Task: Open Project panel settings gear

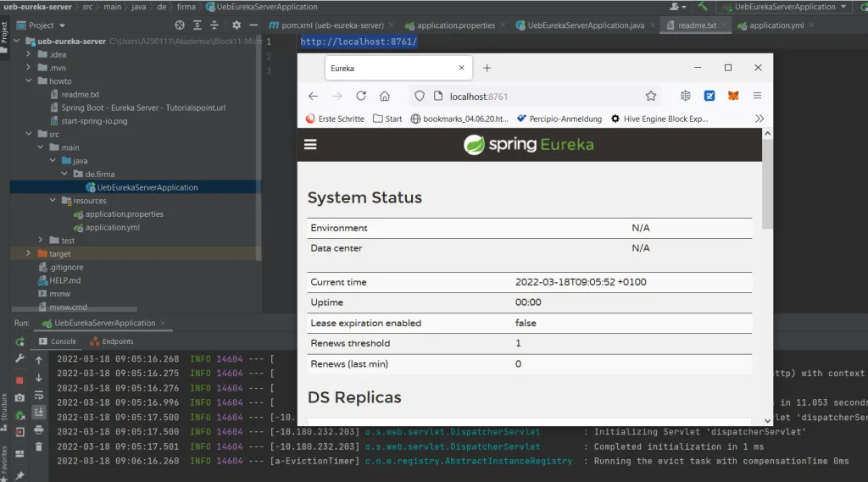Action: tap(236, 25)
